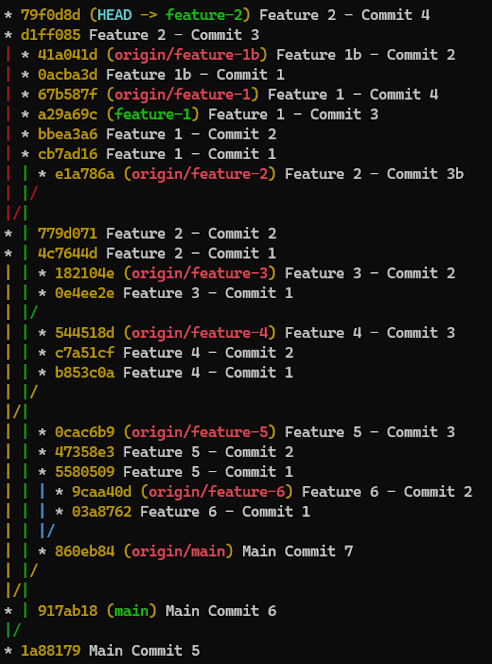Select commit hash c7a51cf
The width and height of the screenshot is (492, 664).
(x=85, y=353)
